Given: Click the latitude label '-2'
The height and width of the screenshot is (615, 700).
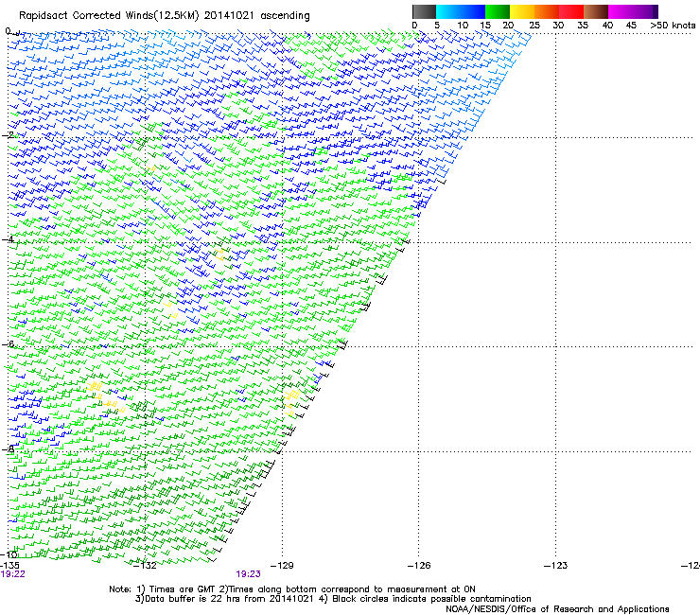Looking at the screenshot, I should [x=8, y=134].
